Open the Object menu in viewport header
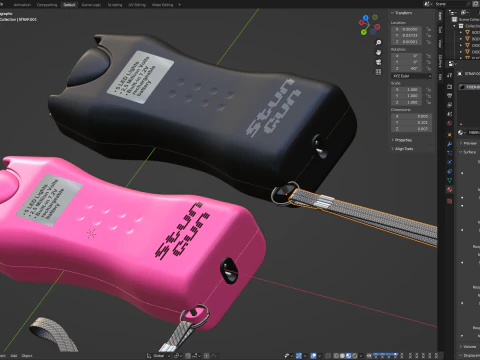This screenshot has width=480, height=360. pos(27,356)
